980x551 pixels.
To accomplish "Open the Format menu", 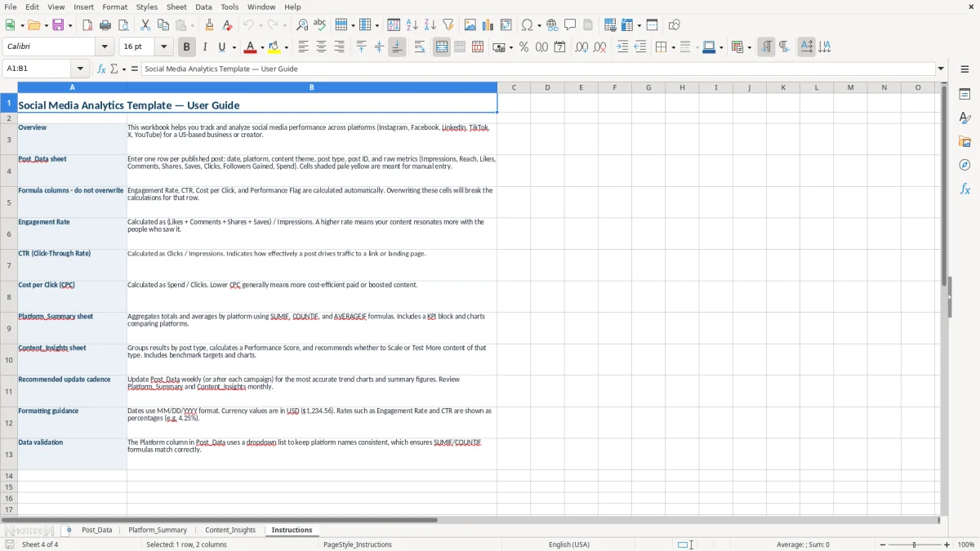I will 114,7.
